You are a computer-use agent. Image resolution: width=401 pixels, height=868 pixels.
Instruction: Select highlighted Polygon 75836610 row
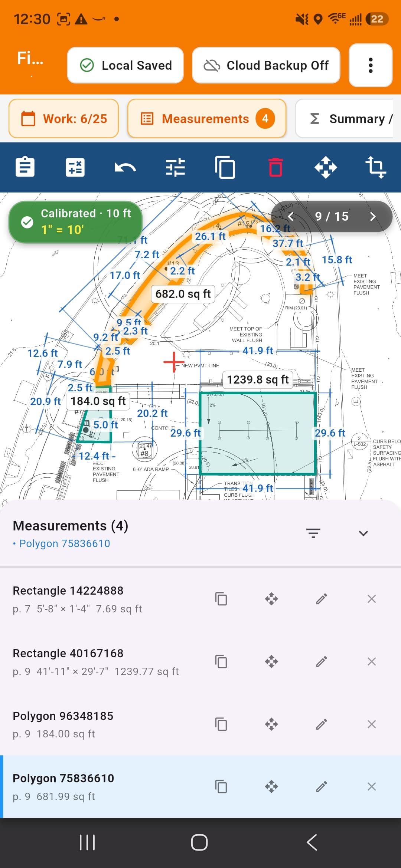pos(200,786)
